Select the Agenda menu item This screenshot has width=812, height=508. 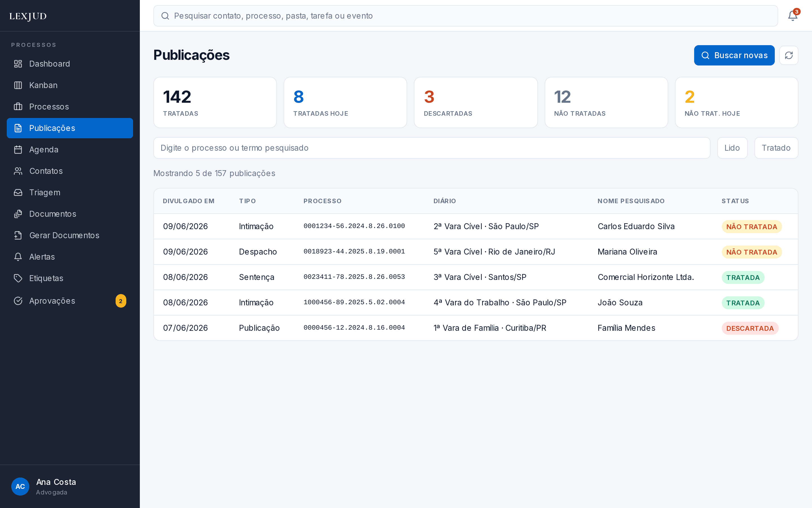click(70, 150)
